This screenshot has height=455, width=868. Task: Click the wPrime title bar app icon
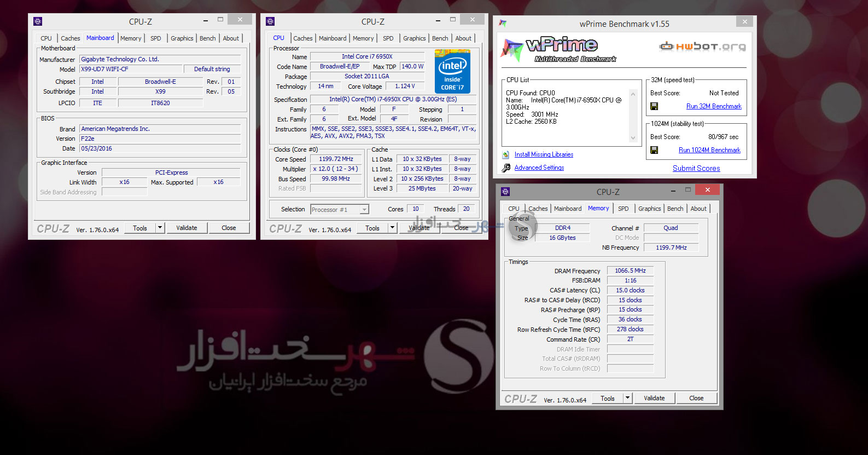(x=503, y=24)
